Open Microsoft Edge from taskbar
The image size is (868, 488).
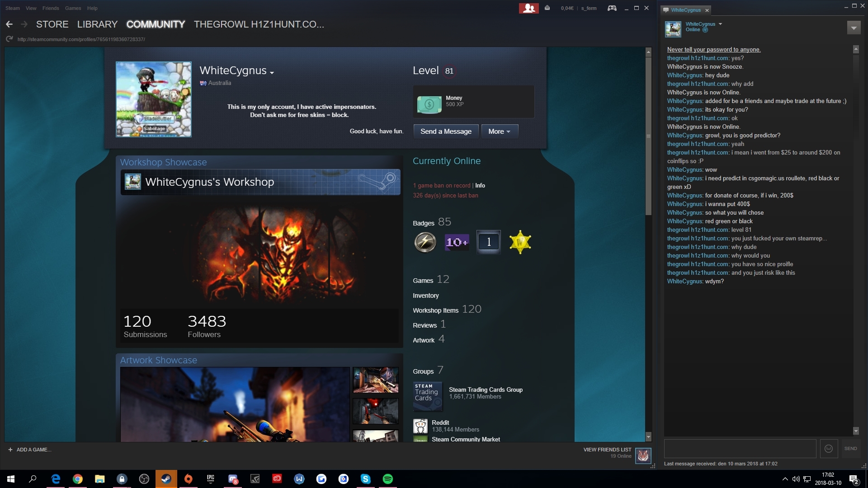click(x=56, y=479)
